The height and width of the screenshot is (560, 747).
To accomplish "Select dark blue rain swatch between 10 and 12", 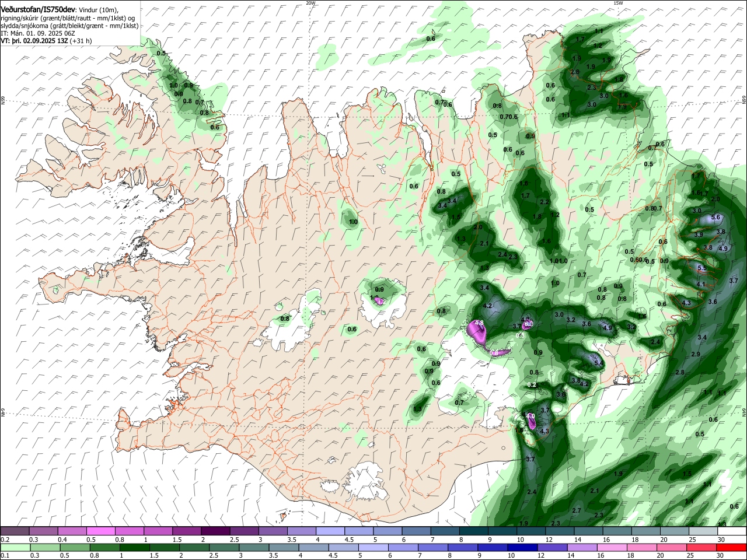I will click(x=521, y=547).
